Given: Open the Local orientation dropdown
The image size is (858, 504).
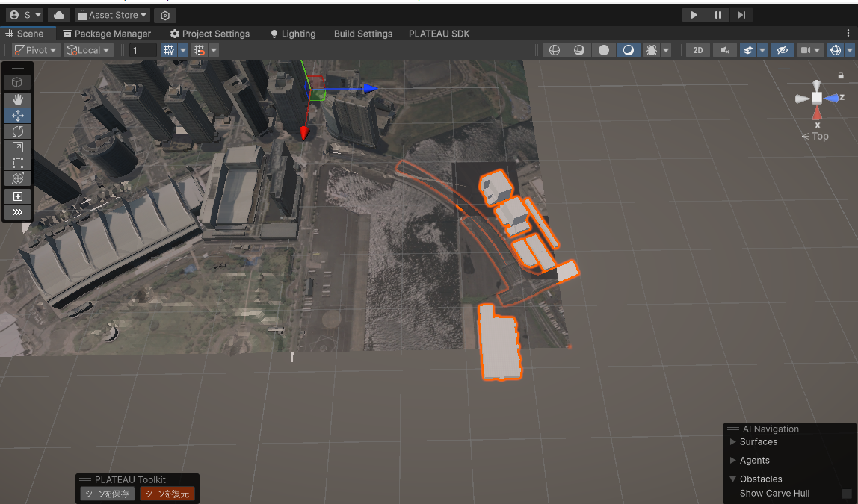Looking at the screenshot, I should click(x=86, y=50).
